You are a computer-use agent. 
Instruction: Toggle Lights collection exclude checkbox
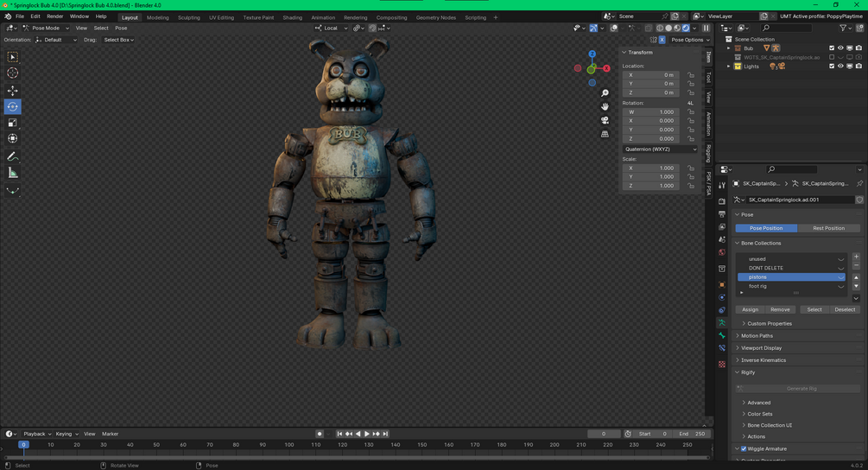[x=832, y=67]
